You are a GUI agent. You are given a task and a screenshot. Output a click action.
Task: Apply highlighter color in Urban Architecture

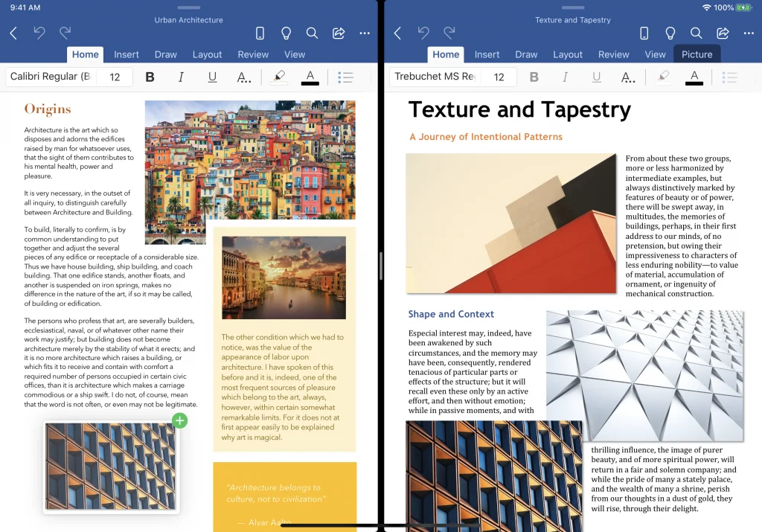(x=278, y=76)
